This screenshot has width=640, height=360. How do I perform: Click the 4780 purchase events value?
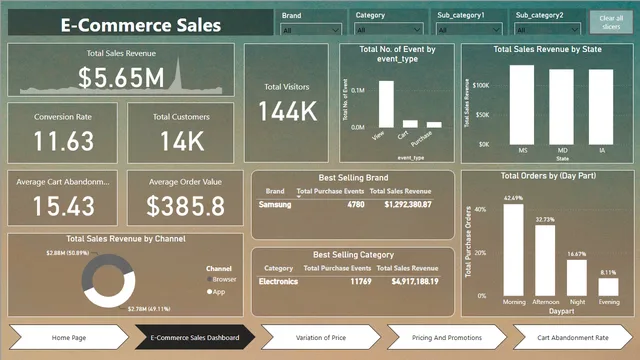point(356,204)
